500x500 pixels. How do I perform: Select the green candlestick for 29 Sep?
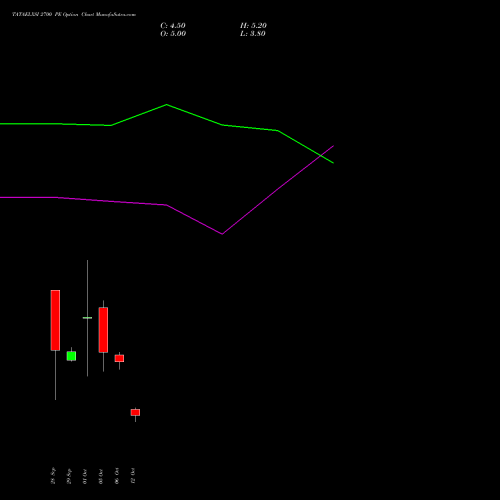click(x=71, y=356)
